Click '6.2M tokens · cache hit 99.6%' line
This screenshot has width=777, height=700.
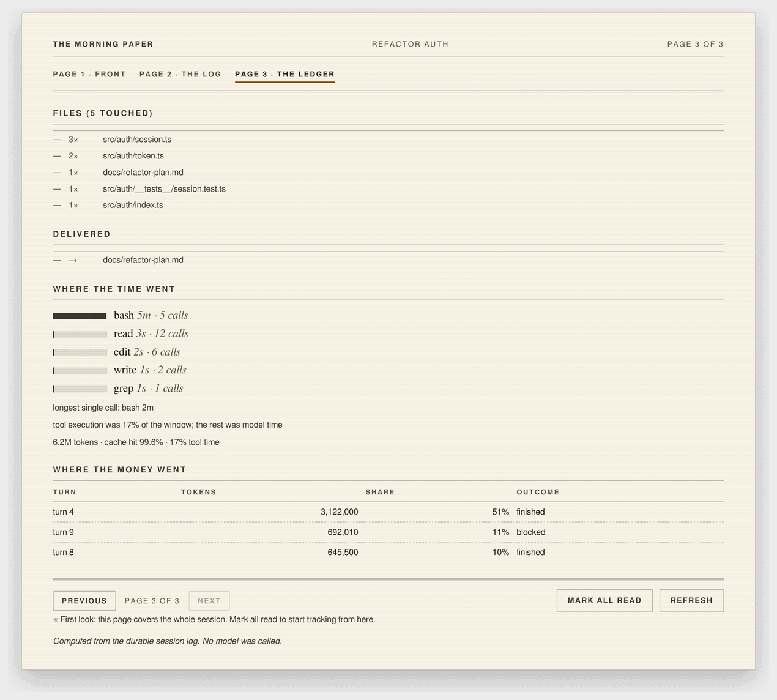[x=136, y=442]
